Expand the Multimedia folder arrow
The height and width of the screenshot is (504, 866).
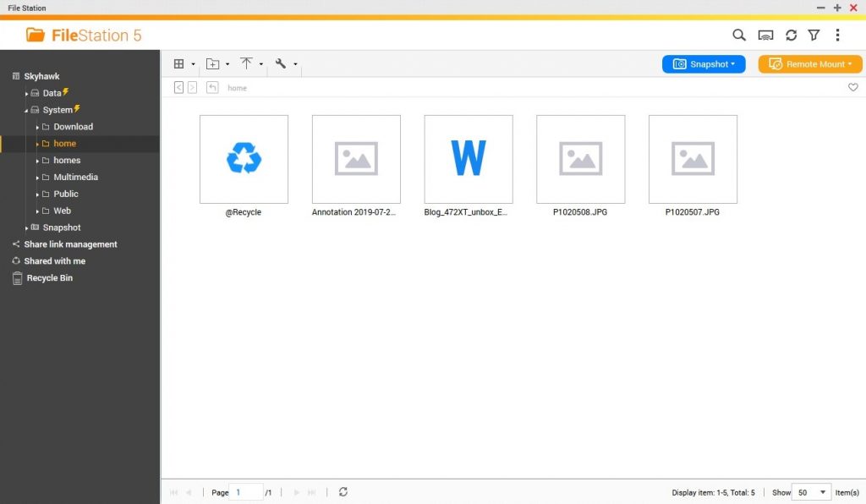pyautogui.click(x=37, y=178)
